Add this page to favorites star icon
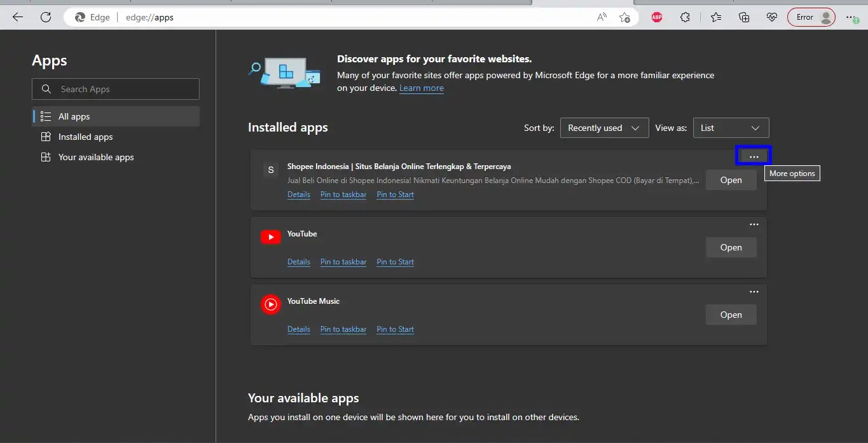Image resolution: width=868 pixels, height=443 pixels. tap(624, 17)
